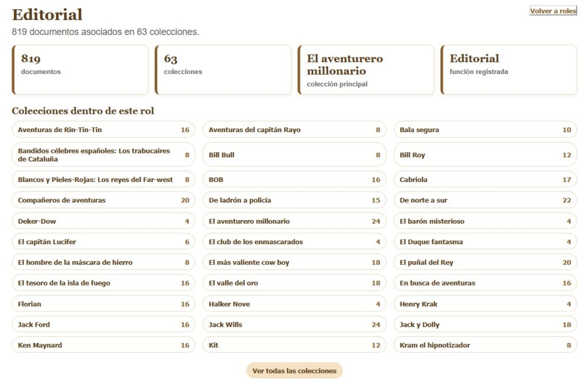
Task: Open the Deker-Dow collection
Action: click(103, 221)
